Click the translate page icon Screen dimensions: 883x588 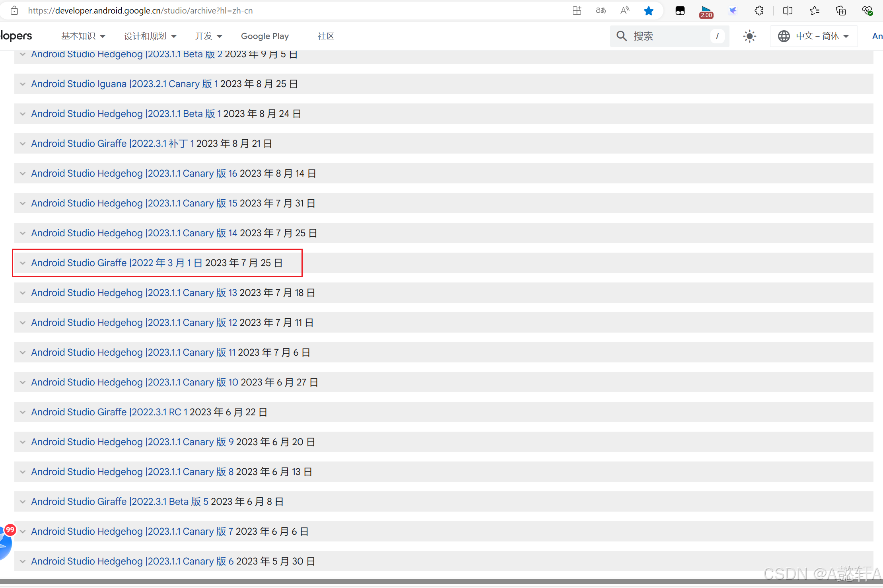(x=601, y=11)
